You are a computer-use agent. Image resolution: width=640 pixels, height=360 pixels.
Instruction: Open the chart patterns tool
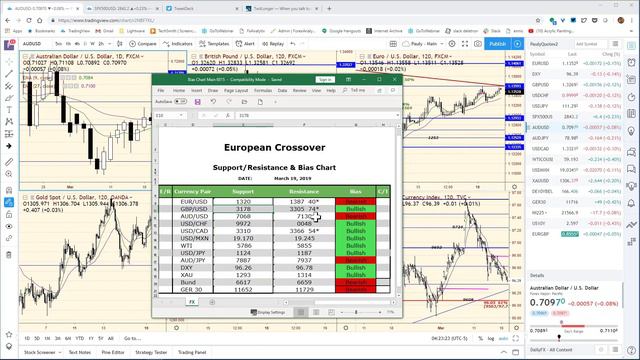point(9,122)
